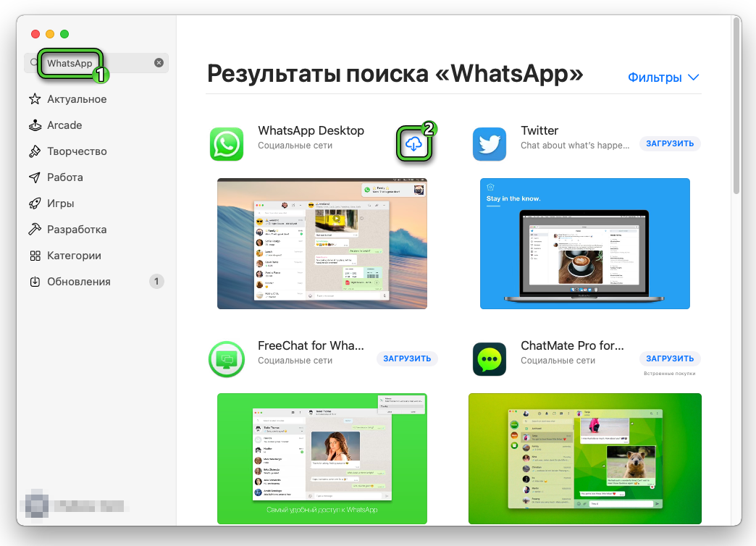
Task: Open the Обновления label in the sidebar
Action: click(x=79, y=281)
